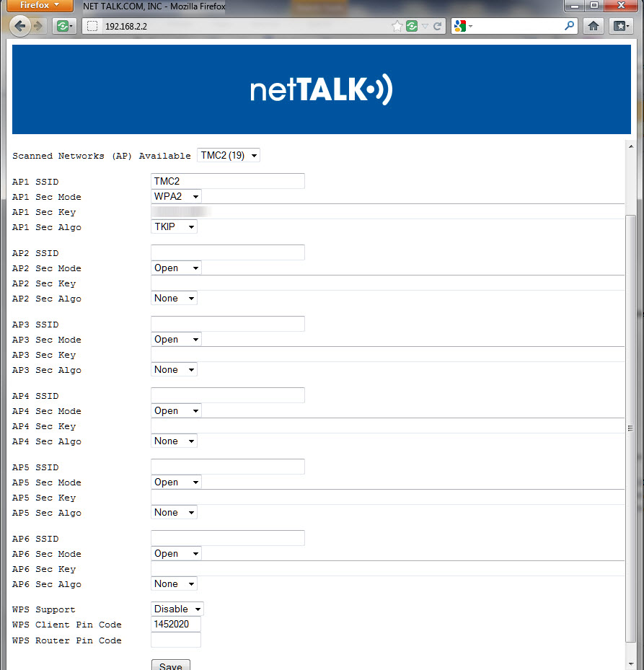This screenshot has width=644, height=670.
Task: Expand Scanned Networks dropdown showing TMC2 (19)
Action: [x=229, y=155]
